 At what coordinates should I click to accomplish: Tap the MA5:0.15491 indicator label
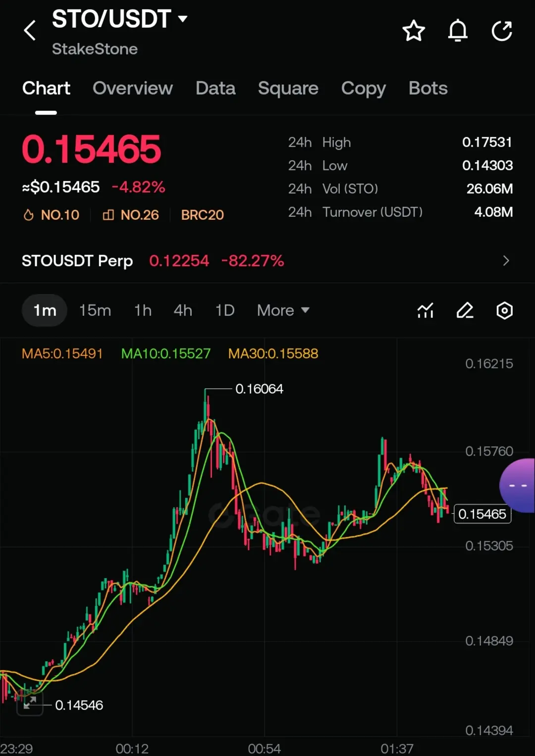click(62, 353)
